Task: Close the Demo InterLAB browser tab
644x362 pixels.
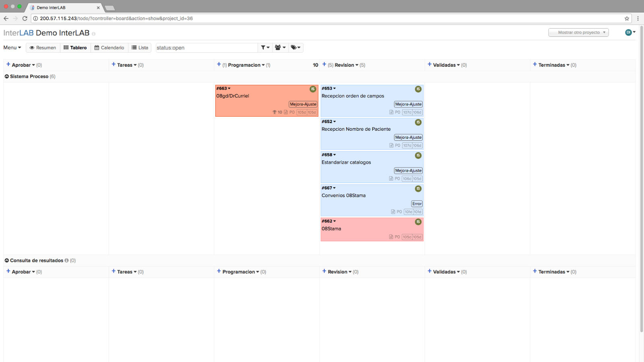Action: tap(98, 8)
